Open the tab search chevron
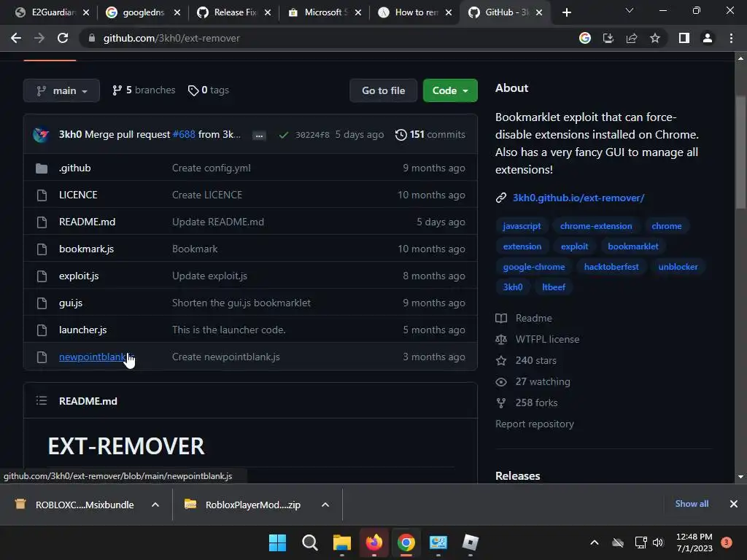The width and height of the screenshot is (747, 560). 630,10
